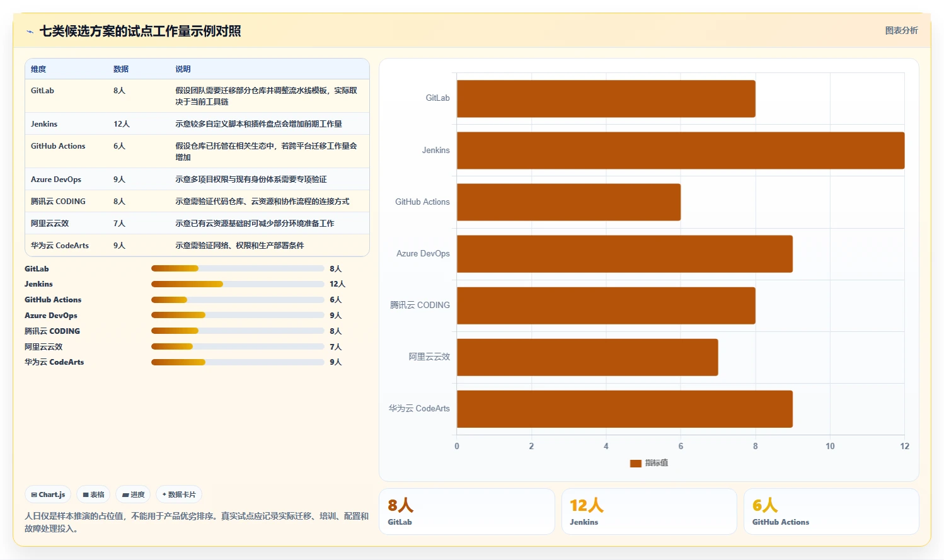Click the 7人 value in the 阿里云云效 table row
The width and height of the screenshot is (944, 560).
point(119,224)
